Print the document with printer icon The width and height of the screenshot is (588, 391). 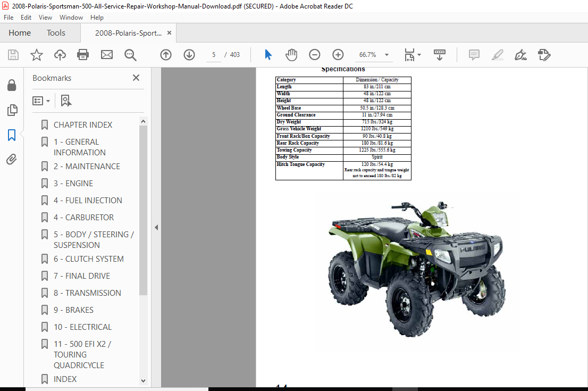coord(83,55)
